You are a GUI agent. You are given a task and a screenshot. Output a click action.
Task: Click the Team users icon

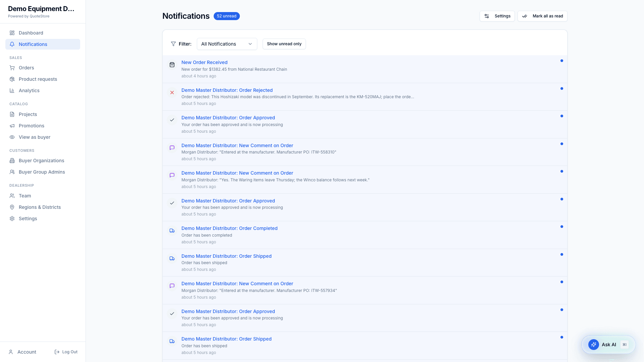click(x=12, y=196)
